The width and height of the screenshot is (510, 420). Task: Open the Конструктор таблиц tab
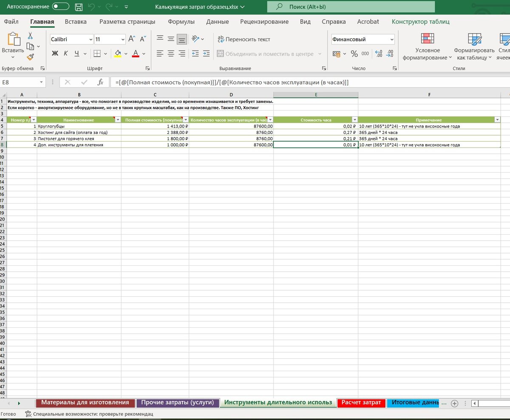421,22
